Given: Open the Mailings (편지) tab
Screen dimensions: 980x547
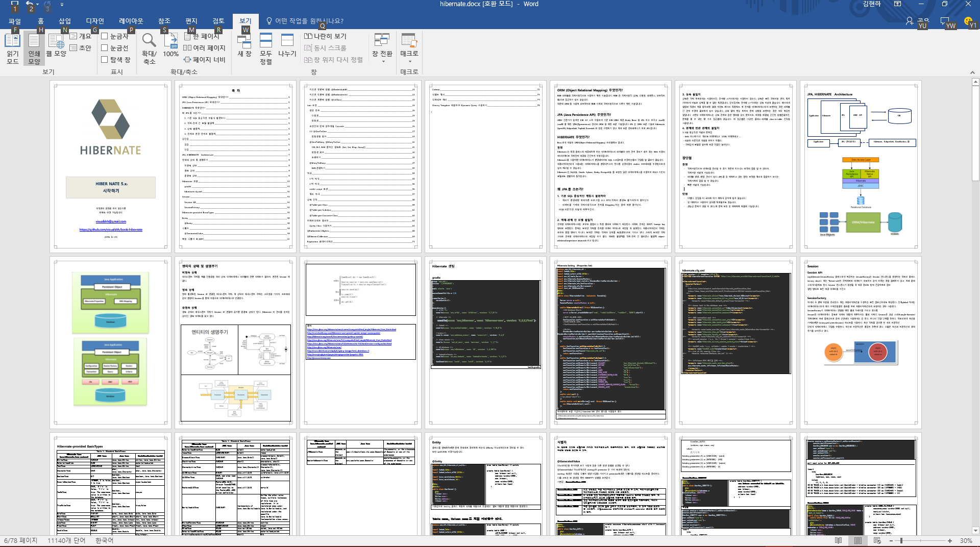Looking at the screenshot, I should tap(191, 21).
